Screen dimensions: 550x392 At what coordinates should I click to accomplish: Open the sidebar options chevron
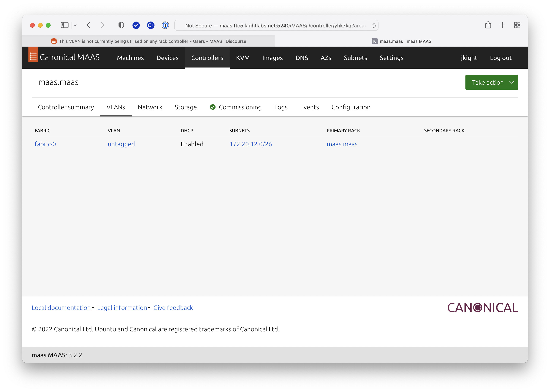coord(75,25)
